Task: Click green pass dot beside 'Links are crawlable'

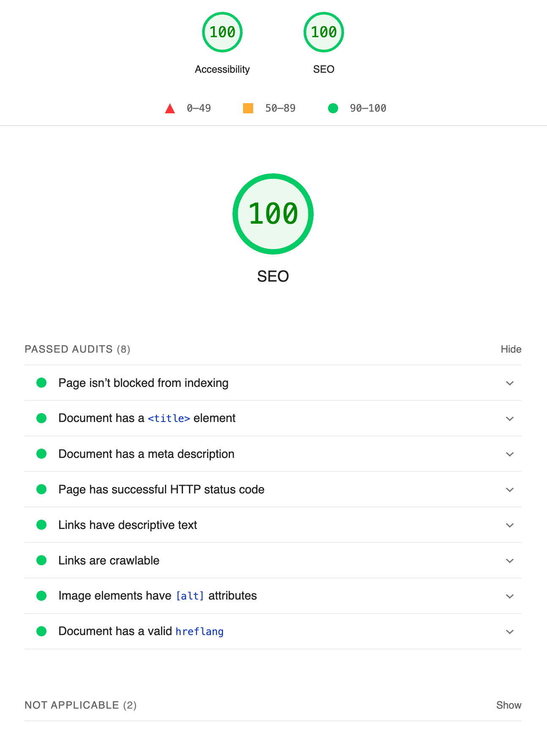Action: tap(41, 560)
